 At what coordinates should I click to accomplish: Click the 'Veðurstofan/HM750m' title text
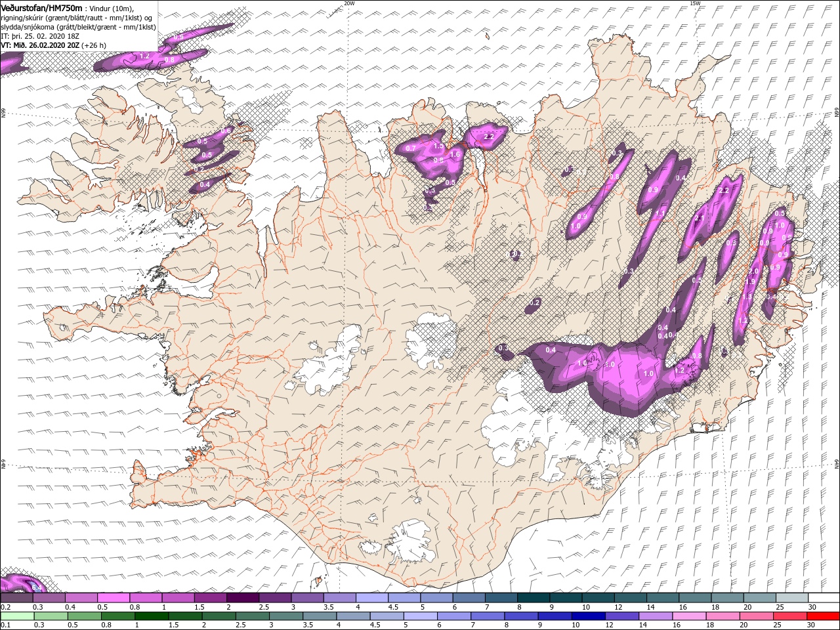pos(42,7)
